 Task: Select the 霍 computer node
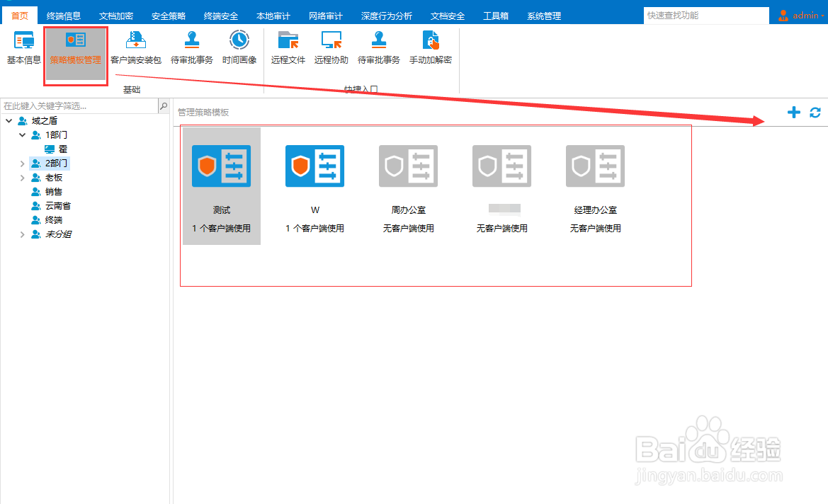[63, 149]
